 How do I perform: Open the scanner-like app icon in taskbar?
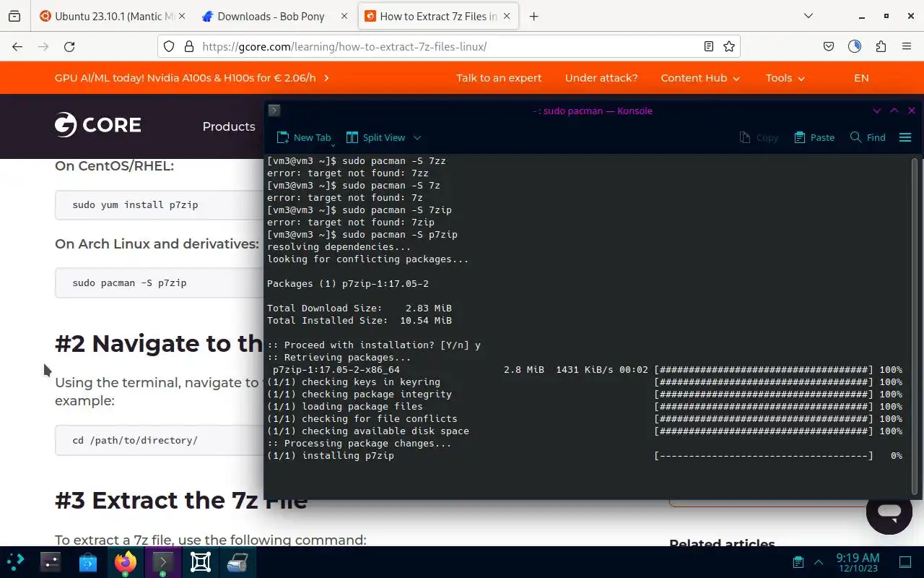pyautogui.click(x=238, y=561)
